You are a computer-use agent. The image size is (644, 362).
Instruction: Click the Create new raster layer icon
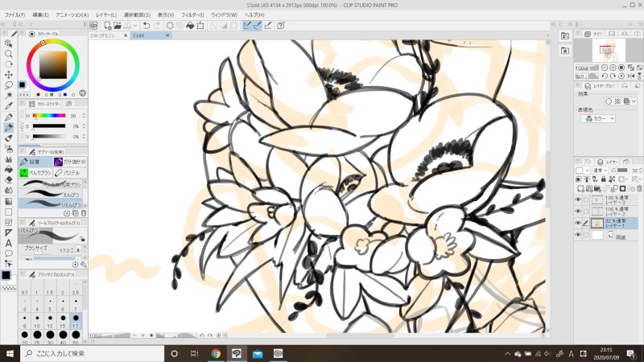tap(580, 189)
